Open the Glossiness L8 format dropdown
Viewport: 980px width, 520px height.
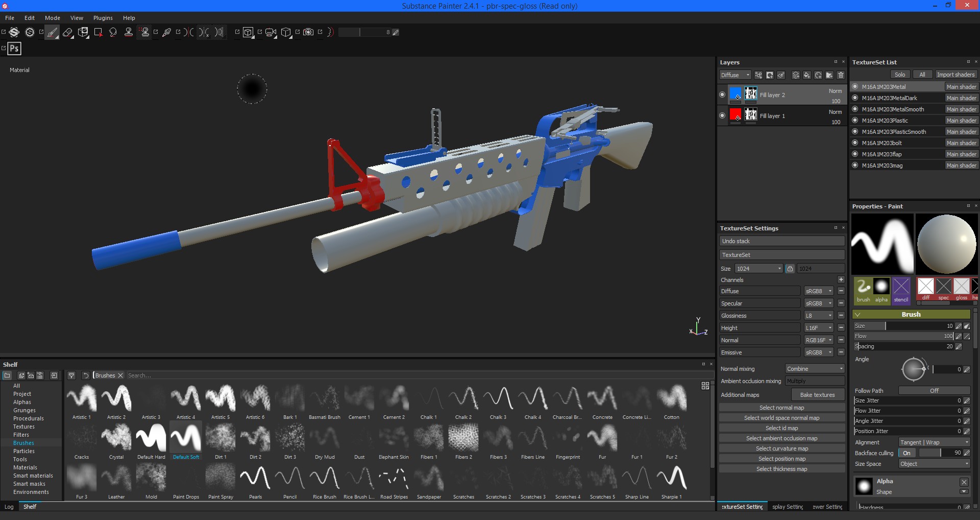point(818,316)
